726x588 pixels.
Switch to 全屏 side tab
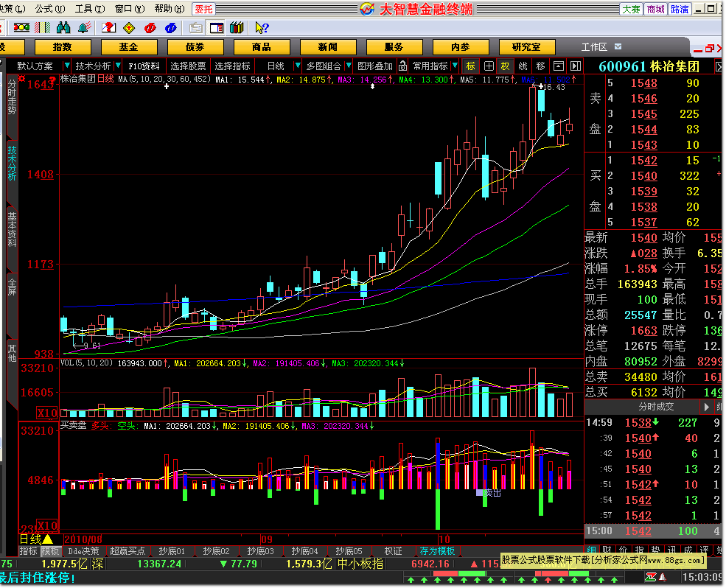click(x=12, y=287)
